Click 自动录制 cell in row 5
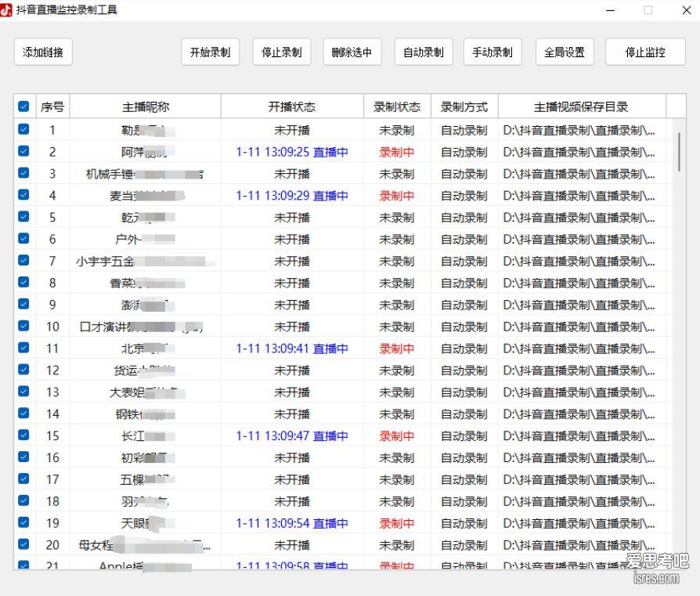Viewport: 700px width, 596px height. coord(464,218)
